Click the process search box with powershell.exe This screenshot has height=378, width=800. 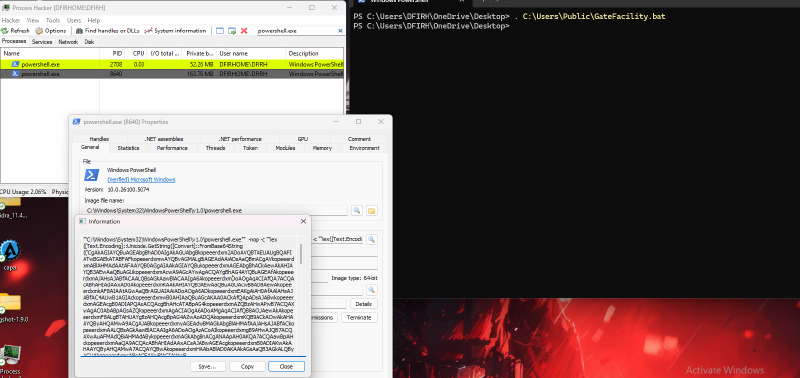[296, 31]
